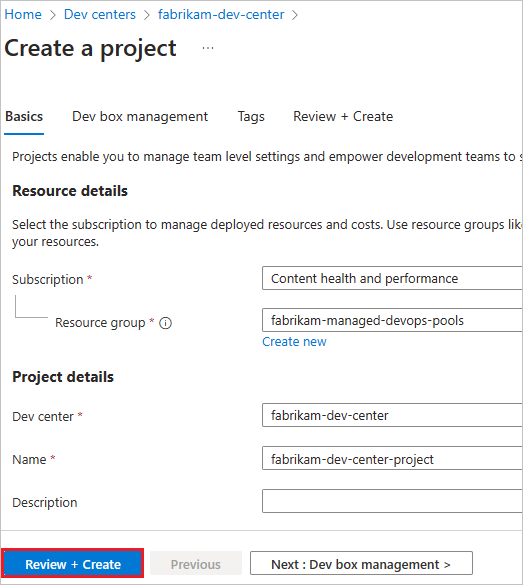523x585 pixels.
Task: Click the Resource details heading
Action: pos(70,191)
